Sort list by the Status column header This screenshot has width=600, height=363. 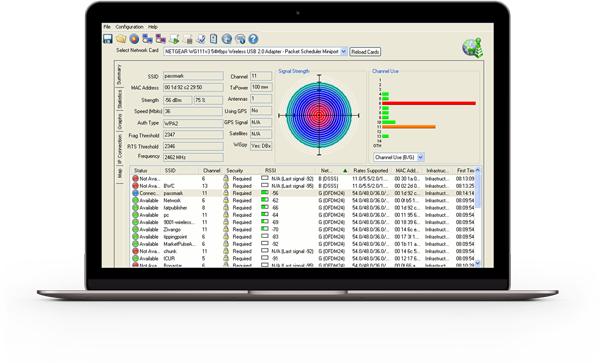tap(140, 171)
